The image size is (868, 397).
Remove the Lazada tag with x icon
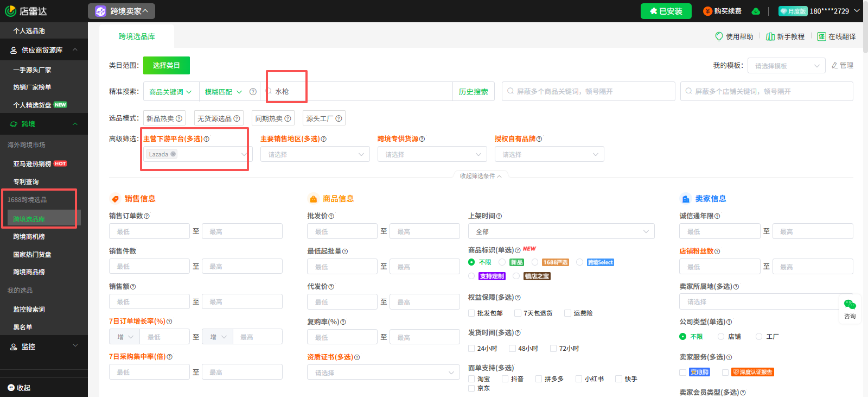click(x=173, y=154)
